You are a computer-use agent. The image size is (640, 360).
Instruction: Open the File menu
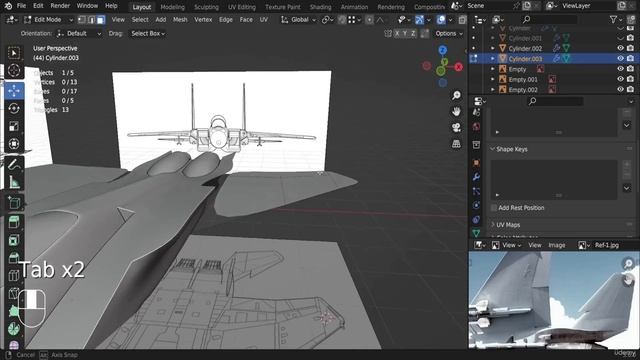(x=21, y=6)
